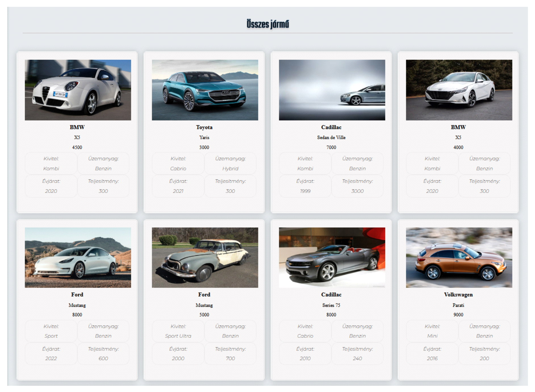The image size is (535, 392).
Task: Click the 'Összes jármű' page heading
Action: pyautogui.click(x=267, y=24)
